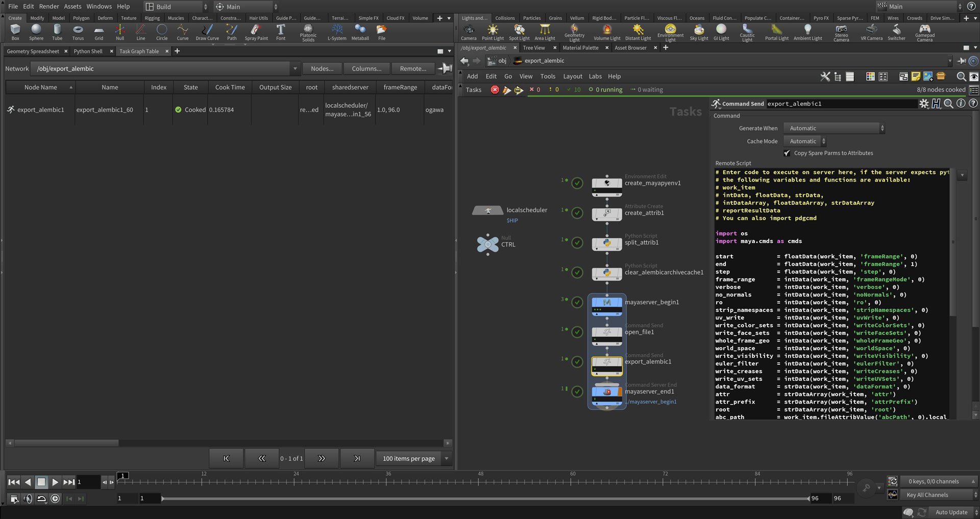Viewport: 980px width, 519px height.
Task: Click the timeline frame 1 marker
Action: [122, 476]
